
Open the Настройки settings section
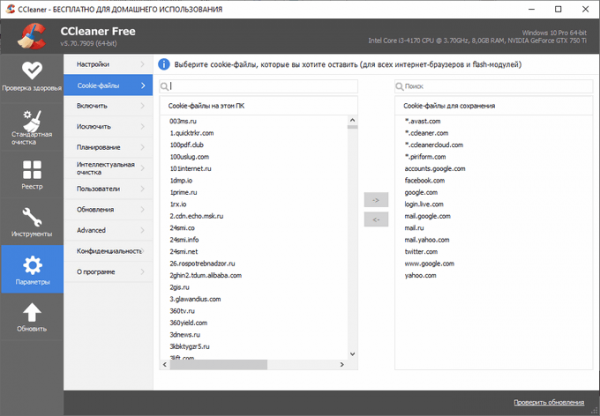pyautogui.click(x=108, y=64)
